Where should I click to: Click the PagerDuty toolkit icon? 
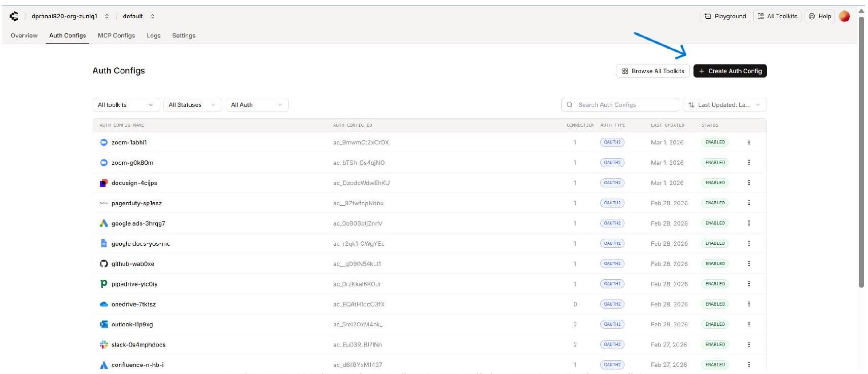tap(104, 203)
